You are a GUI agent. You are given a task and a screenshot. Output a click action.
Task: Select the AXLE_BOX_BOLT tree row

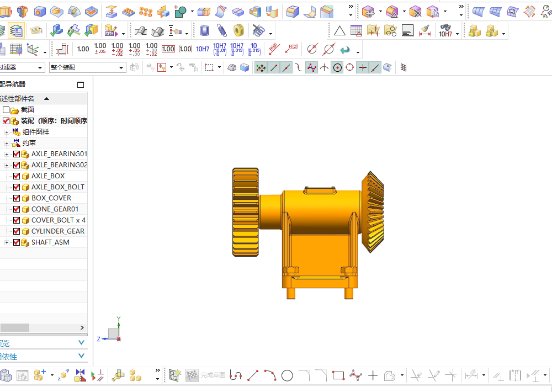(43, 187)
